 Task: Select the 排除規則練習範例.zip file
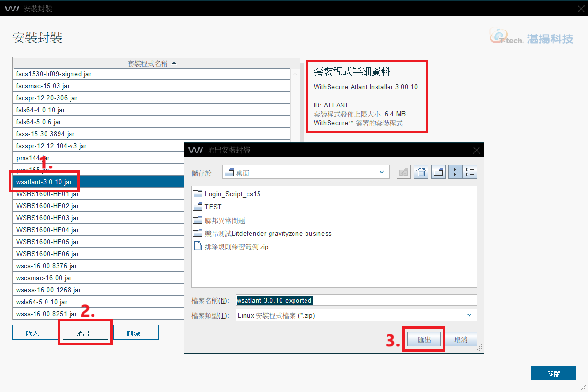(x=231, y=247)
